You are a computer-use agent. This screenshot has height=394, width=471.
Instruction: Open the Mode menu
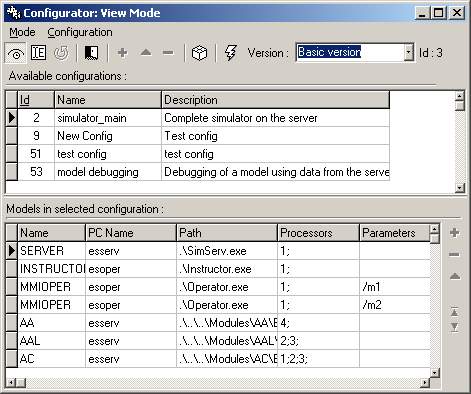pos(22,32)
